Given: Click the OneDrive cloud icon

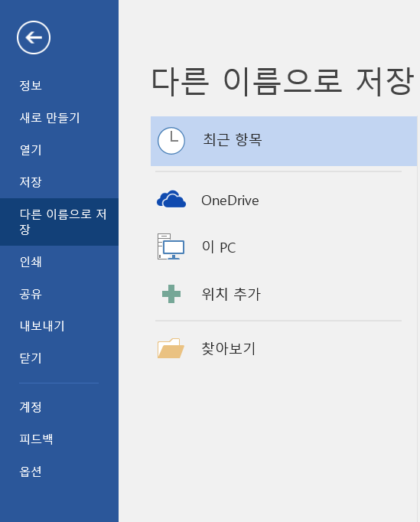Looking at the screenshot, I should [171, 199].
